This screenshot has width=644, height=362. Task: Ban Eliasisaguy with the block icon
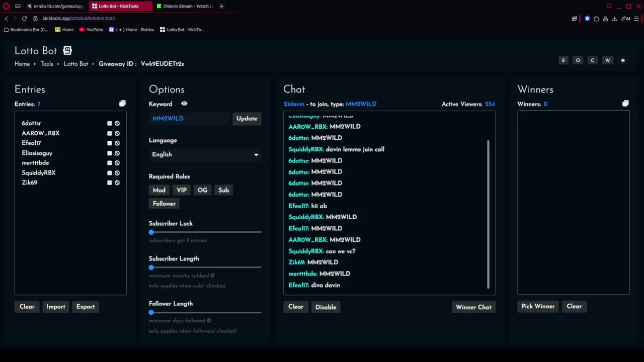(117, 153)
